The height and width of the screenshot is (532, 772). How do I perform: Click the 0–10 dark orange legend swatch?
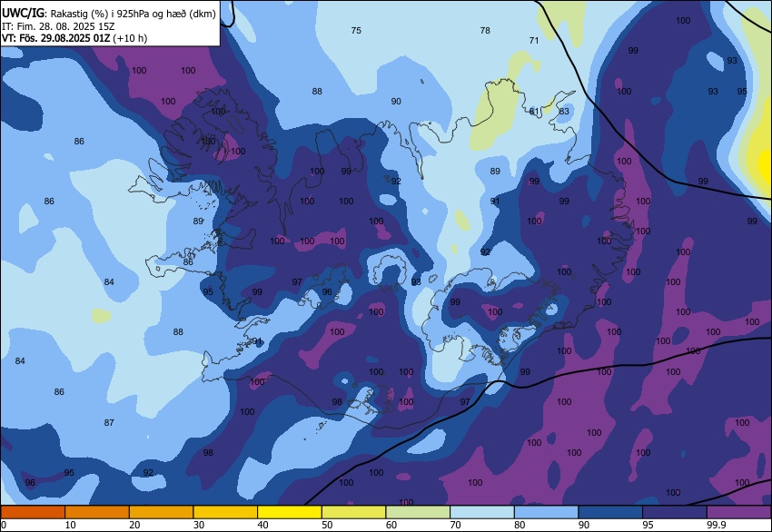pyautogui.click(x=33, y=512)
